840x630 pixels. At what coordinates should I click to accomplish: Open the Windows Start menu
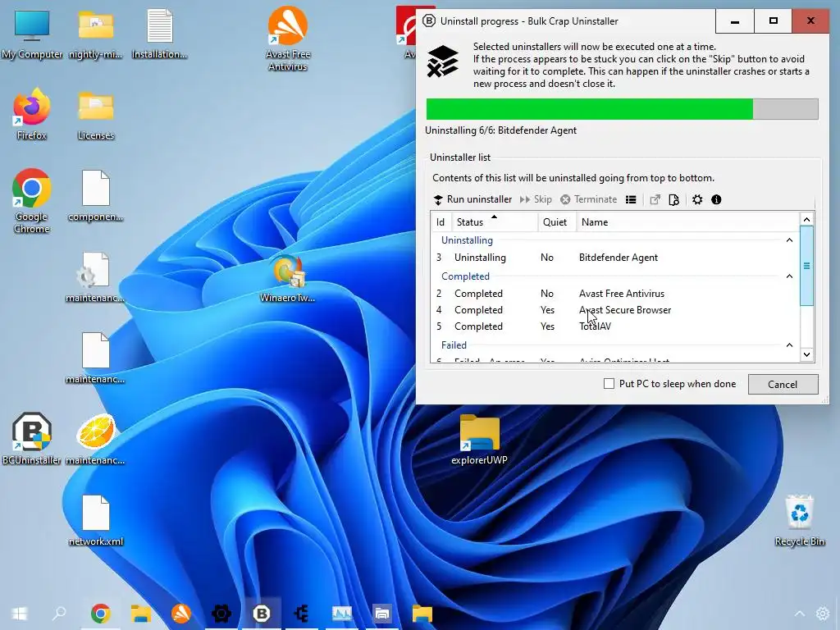(20, 614)
